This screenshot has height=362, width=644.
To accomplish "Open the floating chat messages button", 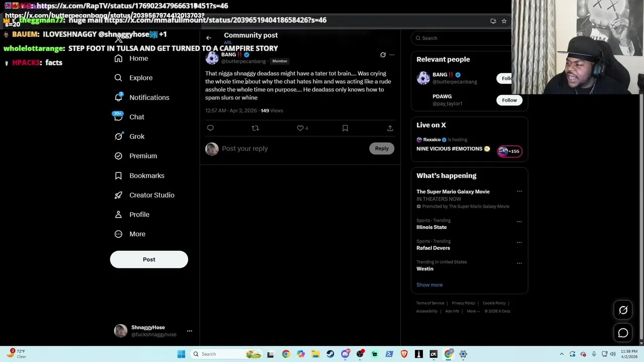I will coord(623,333).
